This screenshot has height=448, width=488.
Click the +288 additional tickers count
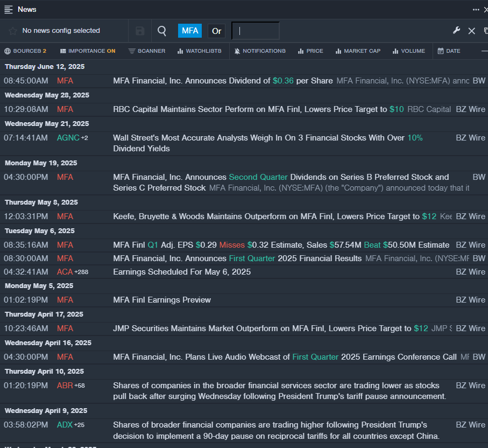(81, 272)
